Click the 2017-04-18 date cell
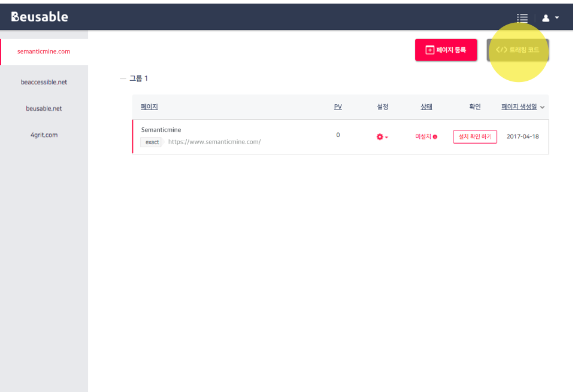The image size is (575, 392). 522,136
